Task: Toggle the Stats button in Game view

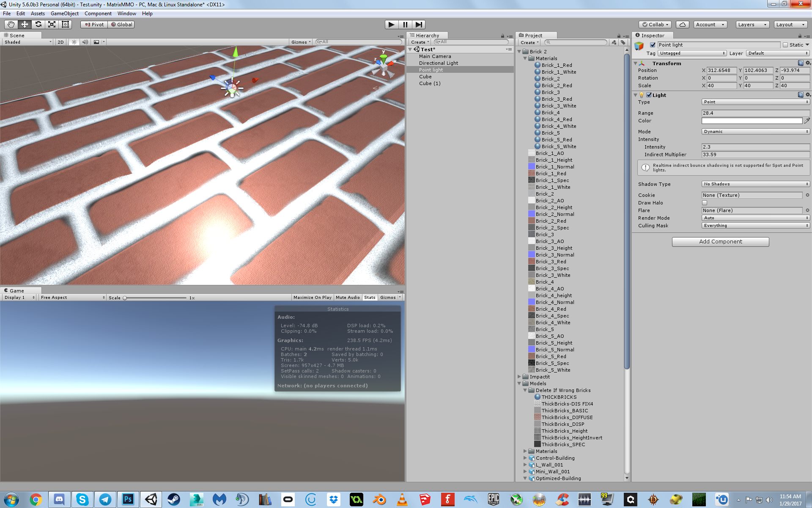Action: (x=370, y=298)
